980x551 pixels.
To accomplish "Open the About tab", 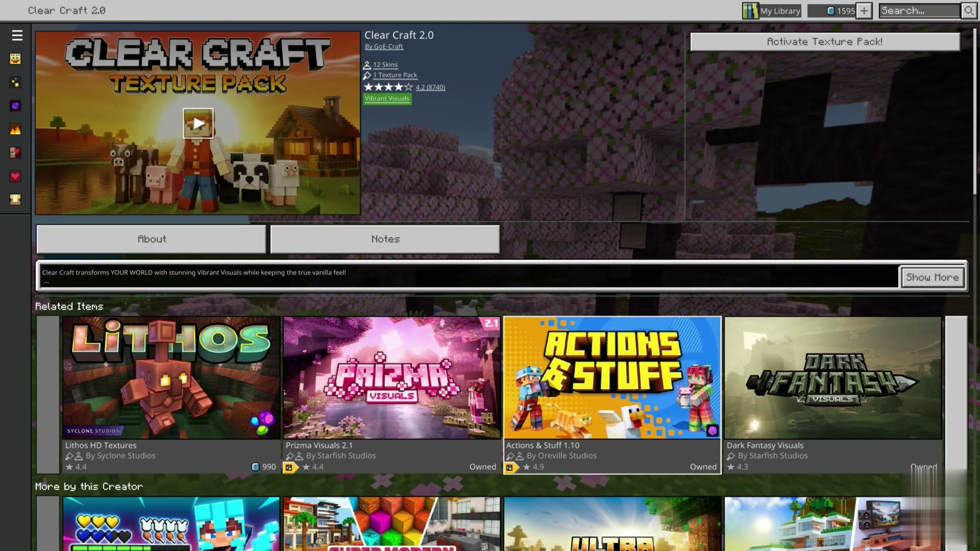I will point(151,239).
